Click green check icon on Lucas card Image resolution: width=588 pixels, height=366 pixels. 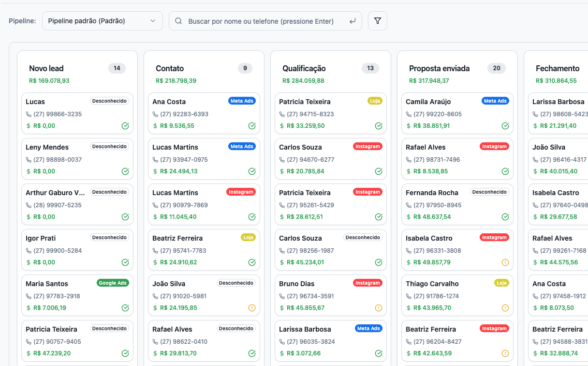coord(125,126)
